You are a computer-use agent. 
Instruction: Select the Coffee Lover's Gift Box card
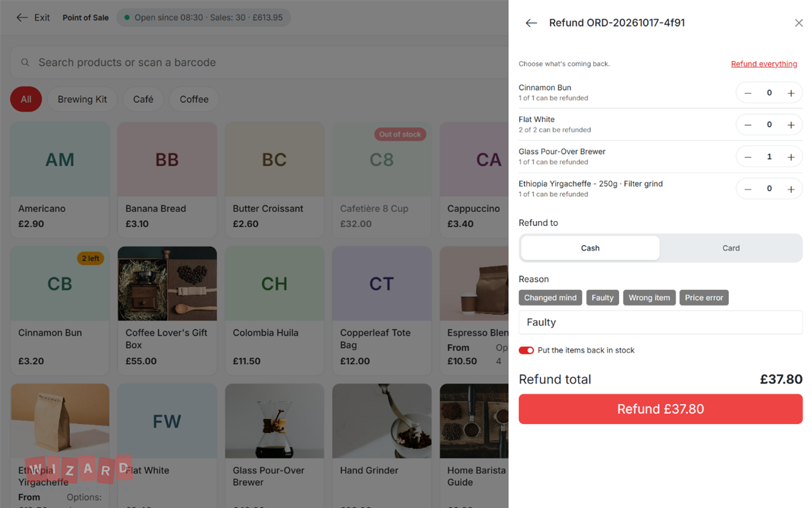(x=167, y=311)
